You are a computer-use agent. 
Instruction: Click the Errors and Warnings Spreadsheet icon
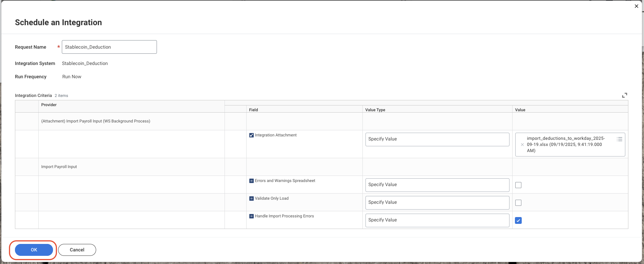pyautogui.click(x=251, y=181)
